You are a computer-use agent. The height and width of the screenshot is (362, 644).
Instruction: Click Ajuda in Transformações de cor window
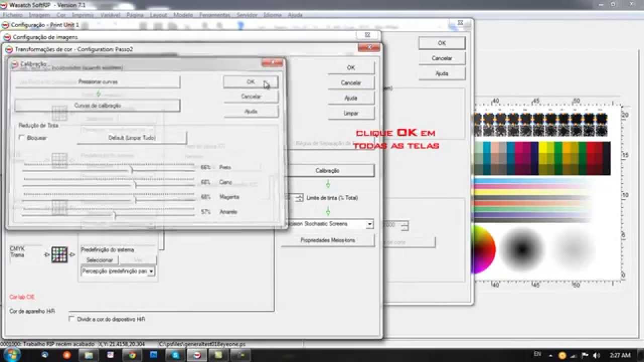(351, 98)
